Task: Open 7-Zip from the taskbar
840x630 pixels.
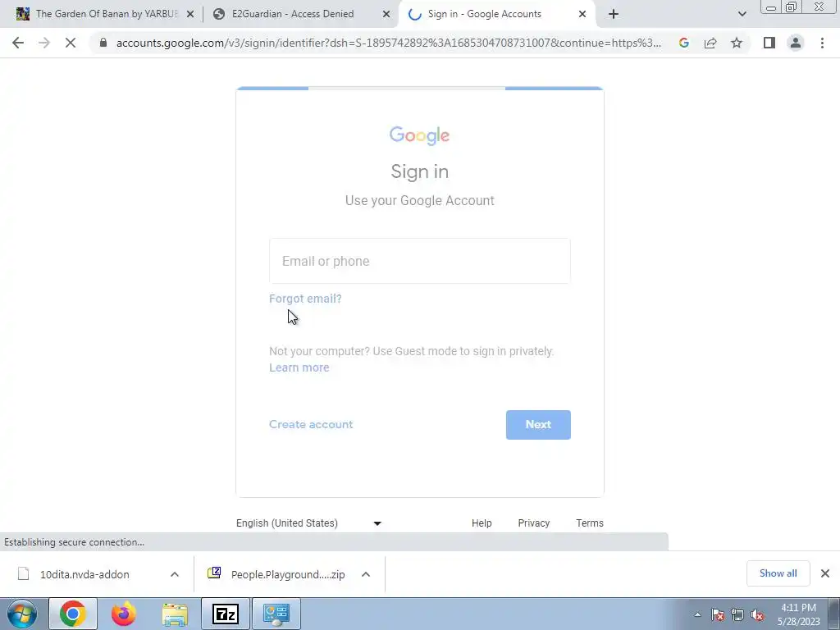Action: (226, 614)
